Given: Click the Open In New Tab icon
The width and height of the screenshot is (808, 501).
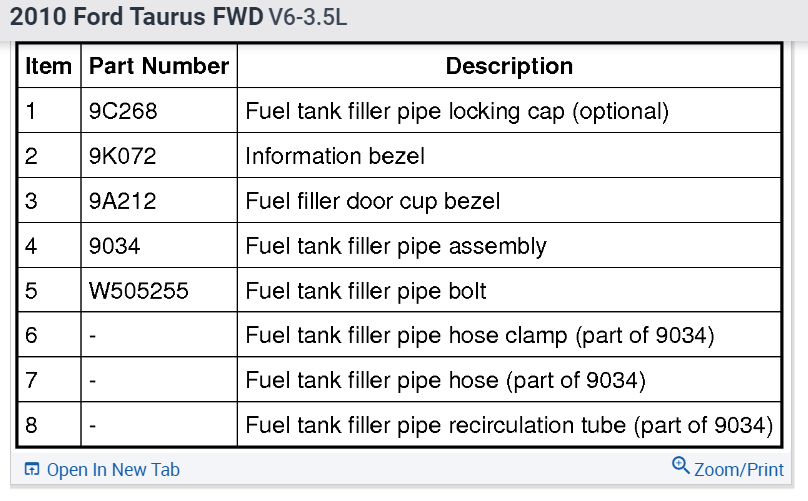Looking at the screenshot, I should point(32,469).
